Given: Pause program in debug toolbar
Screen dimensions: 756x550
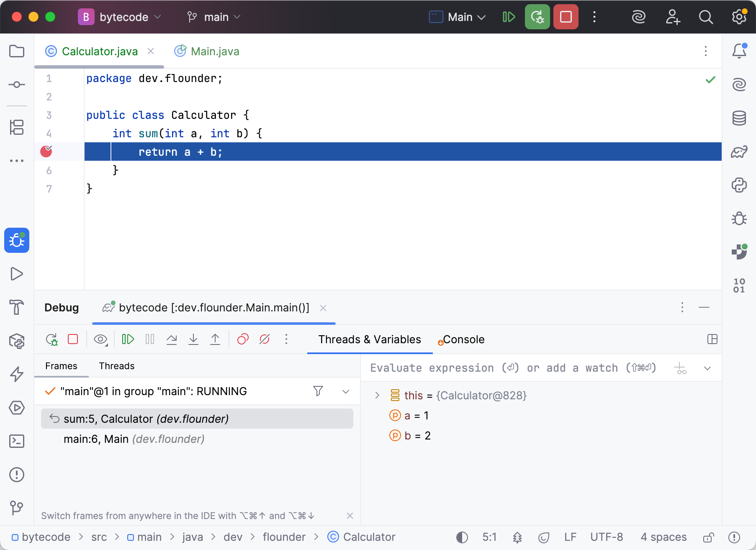Looking at the screenshot, I should (150, 339).
